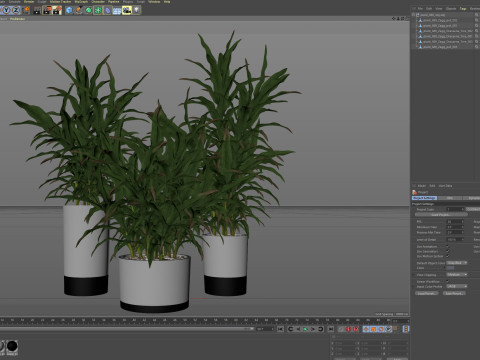The image size is (480, 360).
Task: Click the Minimum Time field
Action: click(455, 227)
